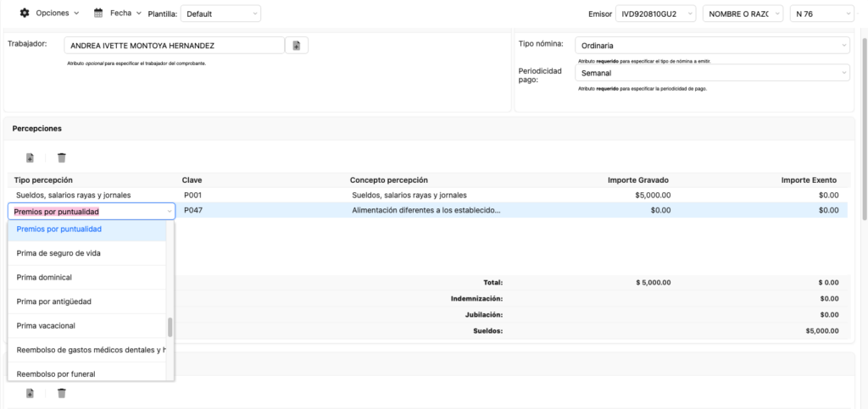Open the Periodicidad pago Semanal dropdown
The image size is (868, 409).
712,73
